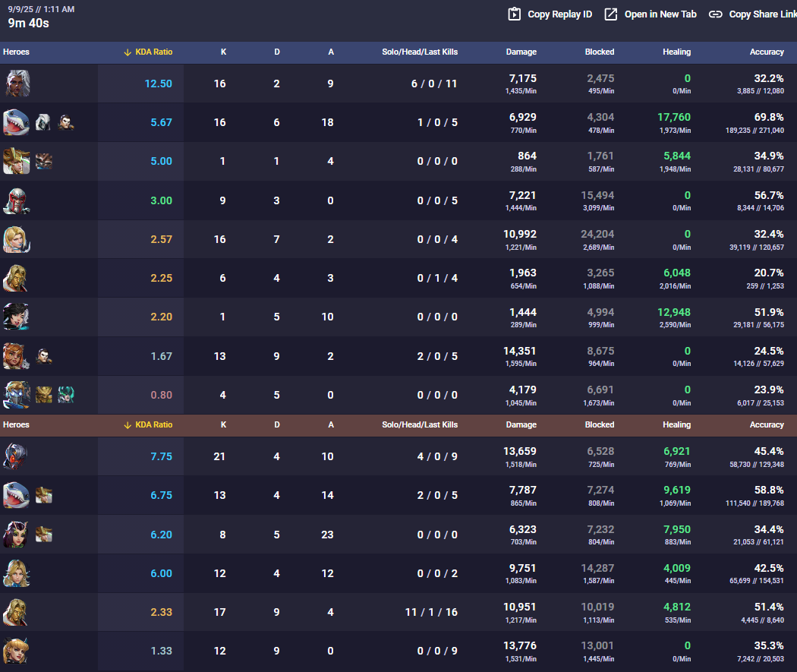Select golden hero portrait in 2.33 row
The height and width of the screenshot is (672, 797).
click(x=16, y=612)
